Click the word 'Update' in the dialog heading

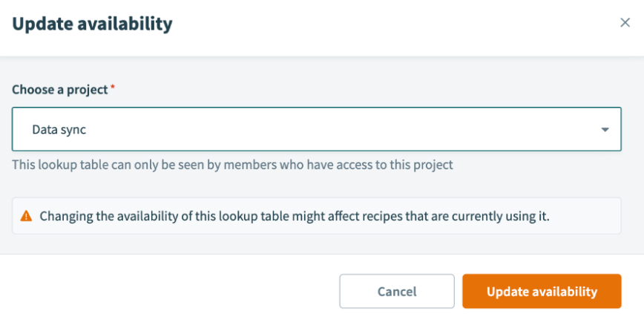click(40, 24)
